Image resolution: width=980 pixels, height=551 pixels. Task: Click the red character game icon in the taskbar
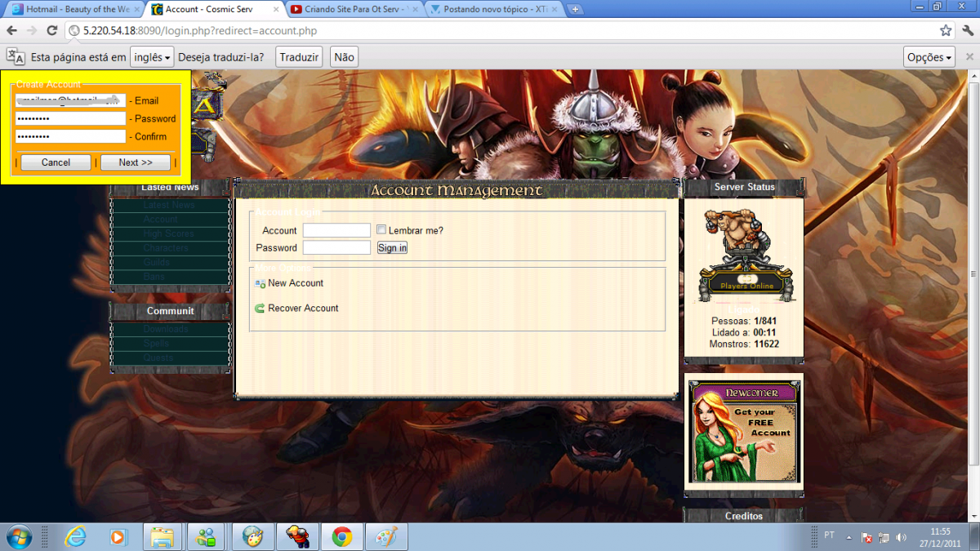[x=297, y=536]
